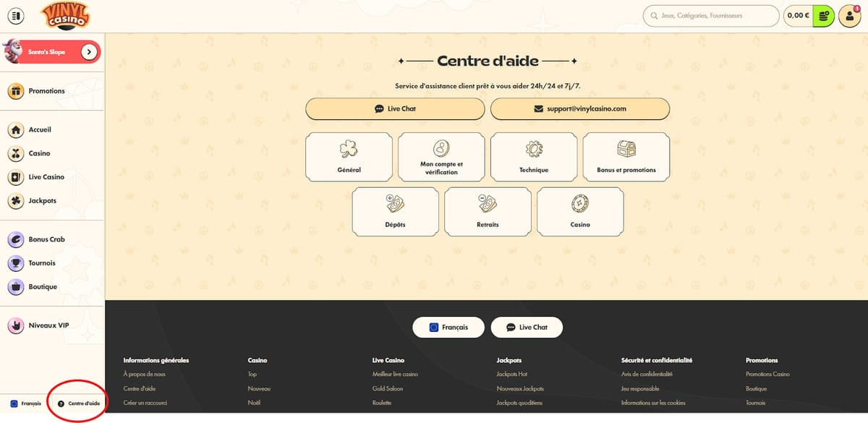Select the Dépôts category card

(395, 211)
